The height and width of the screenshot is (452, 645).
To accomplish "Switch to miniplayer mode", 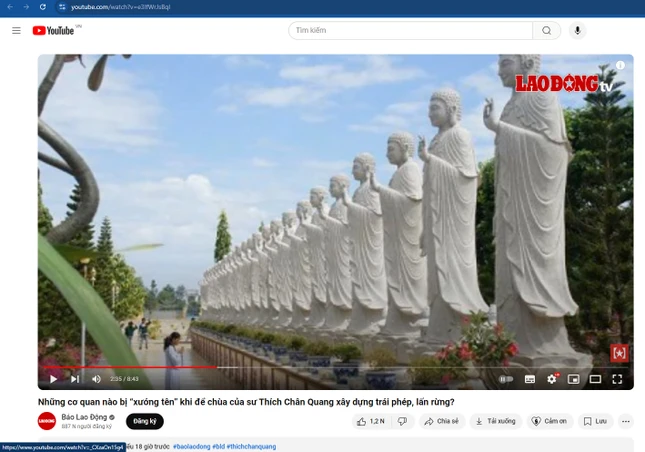I will tap(573, 379).
